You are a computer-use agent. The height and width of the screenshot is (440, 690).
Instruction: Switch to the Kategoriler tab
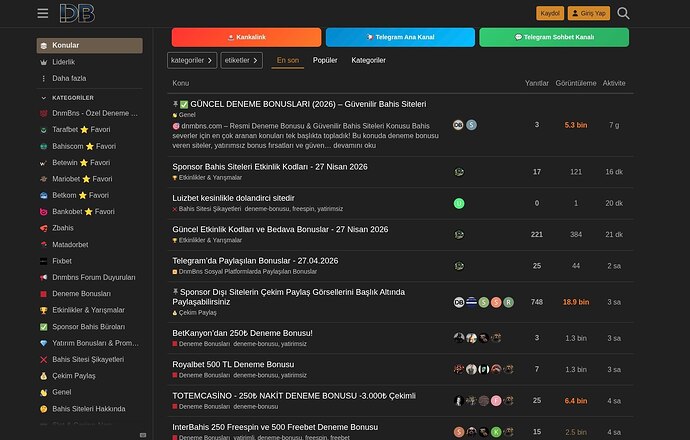(368, 60)
